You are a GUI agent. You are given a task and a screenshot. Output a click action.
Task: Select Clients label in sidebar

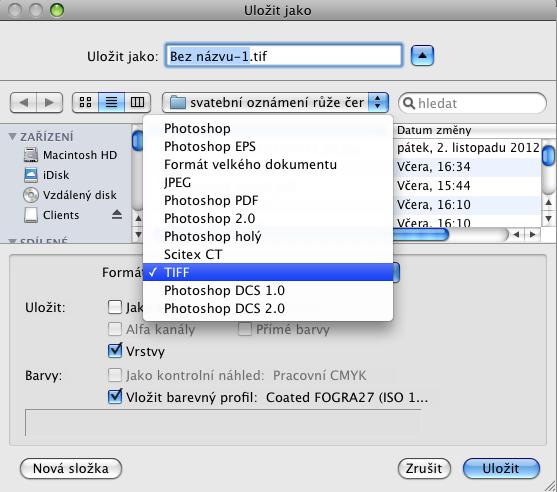(61, 215)
